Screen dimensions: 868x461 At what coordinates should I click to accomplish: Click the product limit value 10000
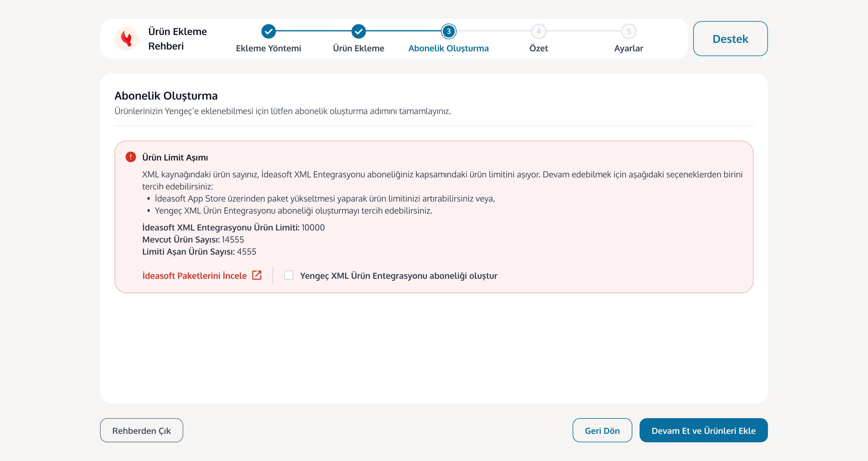point(313,227)
